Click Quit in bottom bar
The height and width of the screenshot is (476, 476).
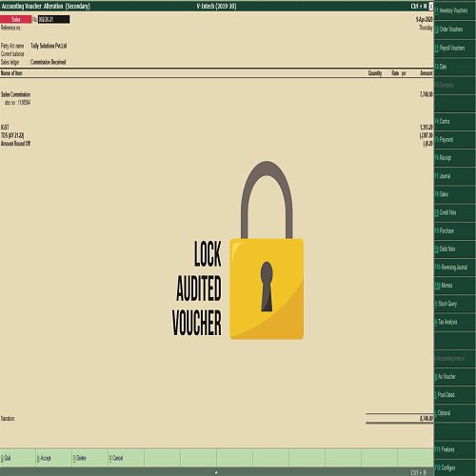click(x=18, y=458)
